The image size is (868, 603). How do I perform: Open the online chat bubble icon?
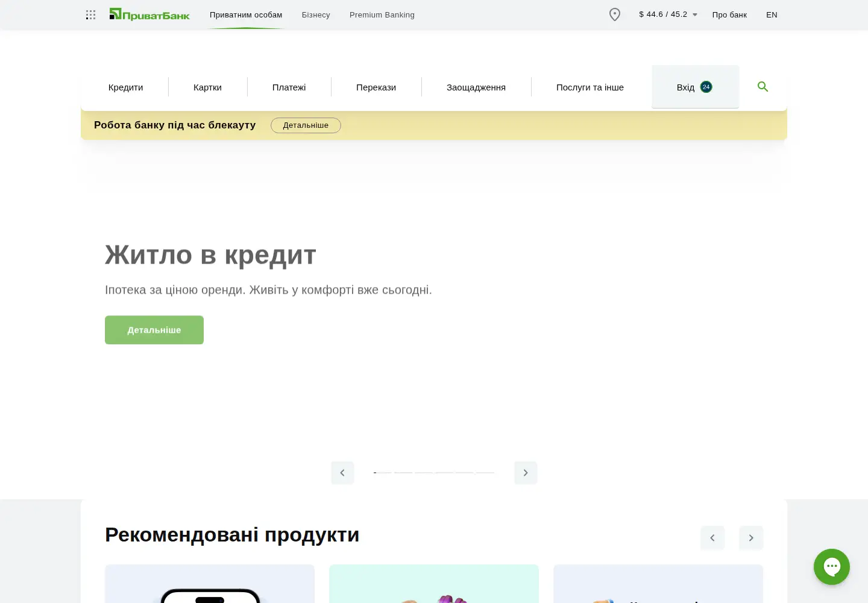[832, 567]
